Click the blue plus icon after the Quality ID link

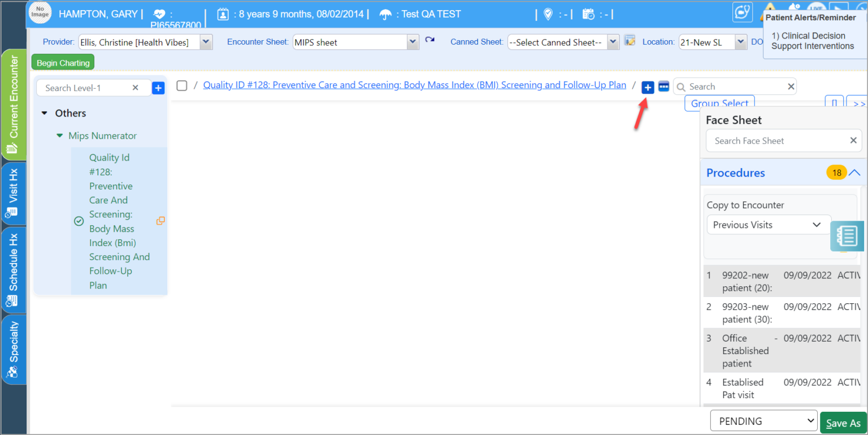point(648,87)
